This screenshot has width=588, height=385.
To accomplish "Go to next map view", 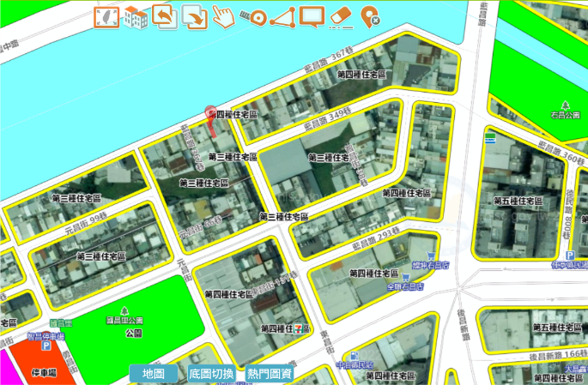I will pyautogui.click(x=194, y=16).
